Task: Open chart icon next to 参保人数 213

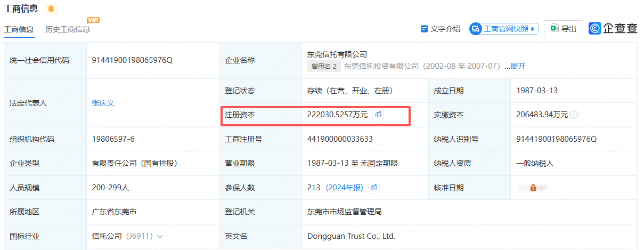Action: click(374, 188)
